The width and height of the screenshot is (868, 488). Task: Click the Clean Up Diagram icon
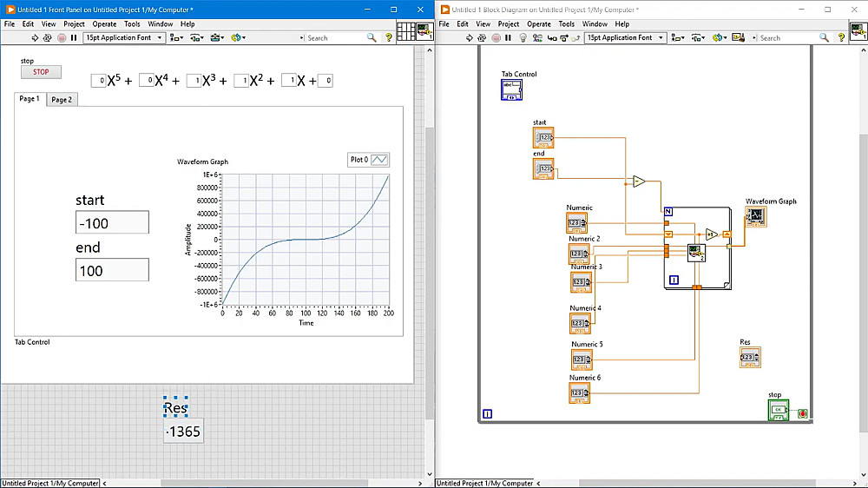point(740,38)
